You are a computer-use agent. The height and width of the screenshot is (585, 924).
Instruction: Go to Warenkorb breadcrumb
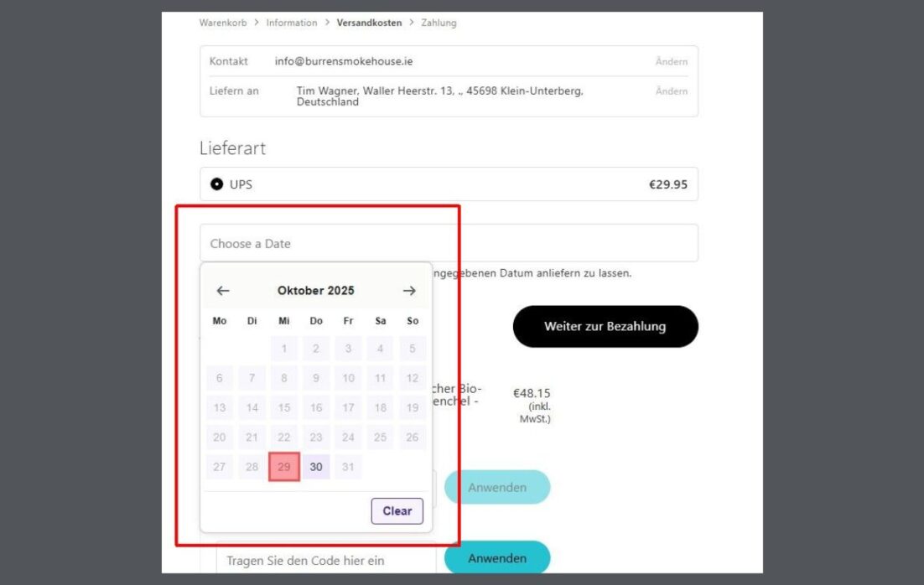click(x=223, y=23)
